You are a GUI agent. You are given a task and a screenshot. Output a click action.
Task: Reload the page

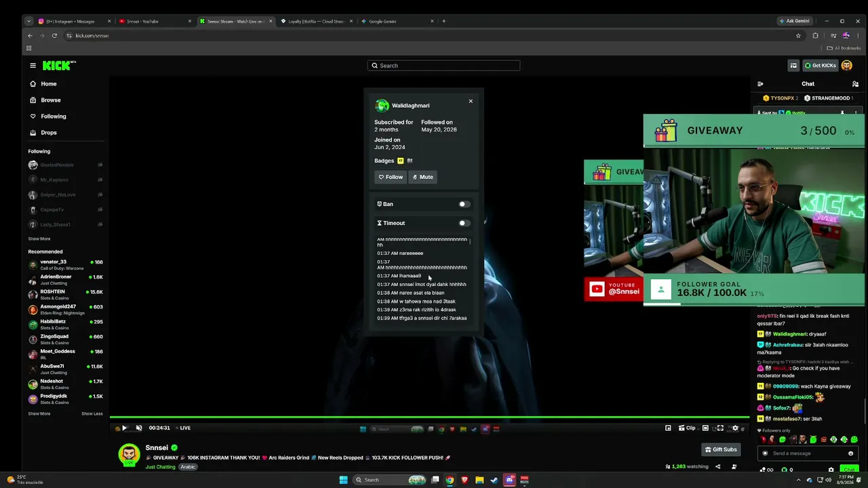tap(54, 36)
